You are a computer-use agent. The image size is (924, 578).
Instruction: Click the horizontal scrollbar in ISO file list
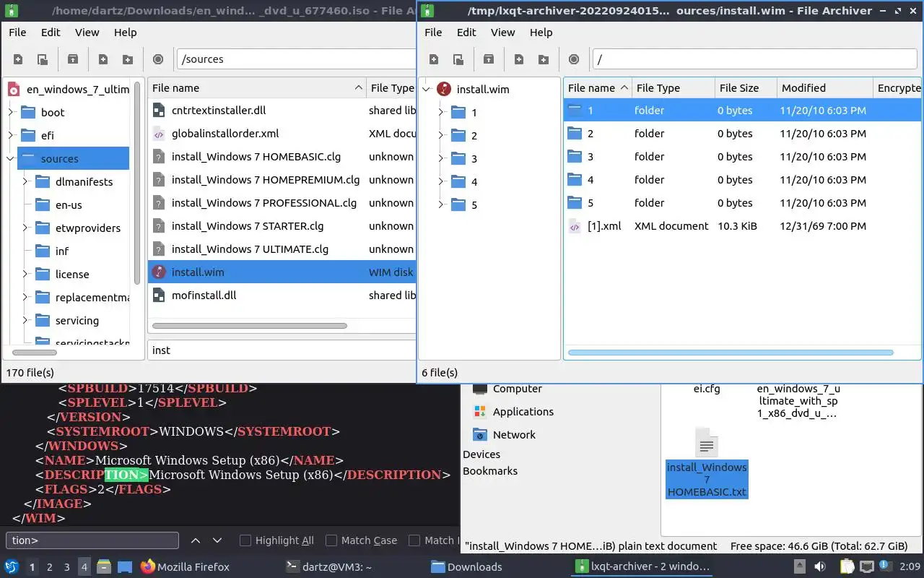click(249, 326)
